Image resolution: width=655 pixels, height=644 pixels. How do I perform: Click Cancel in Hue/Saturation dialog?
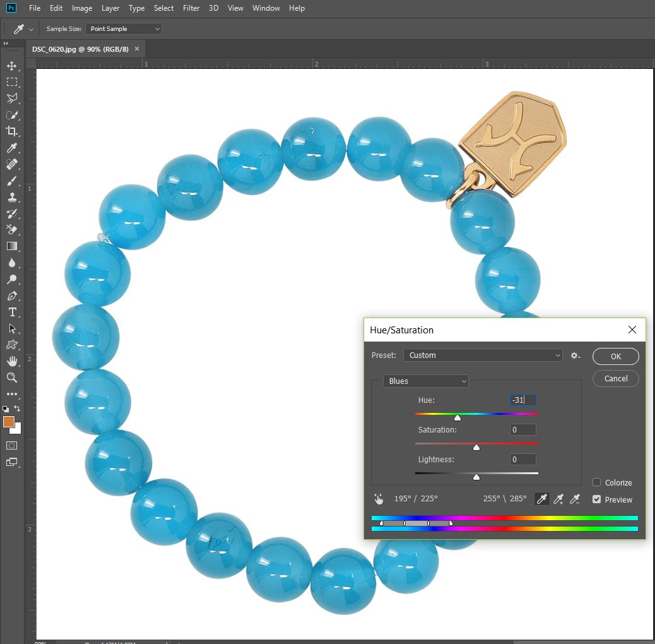coord(616,379)
